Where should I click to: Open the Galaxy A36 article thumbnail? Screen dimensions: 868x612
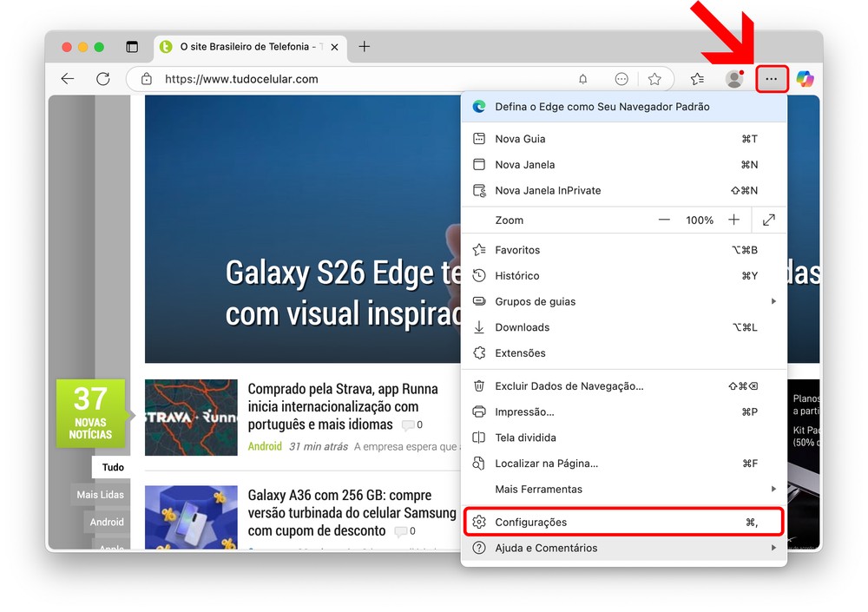tap(191, 517)
